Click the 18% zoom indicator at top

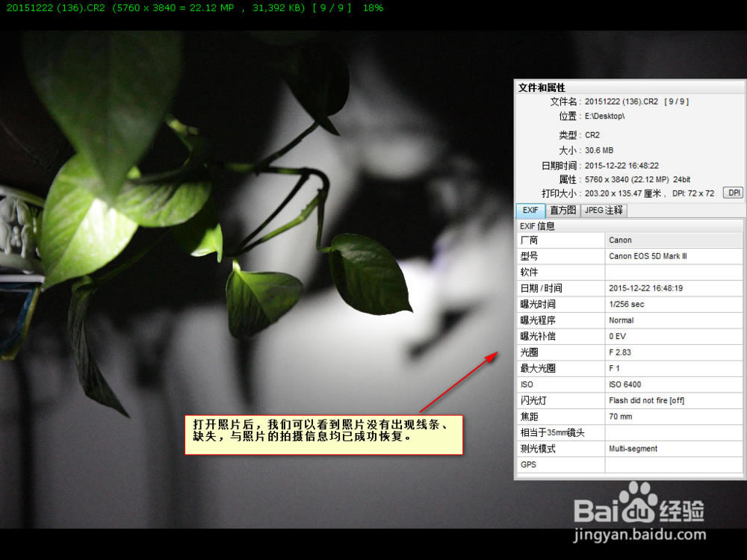click(x=373, y=8)
